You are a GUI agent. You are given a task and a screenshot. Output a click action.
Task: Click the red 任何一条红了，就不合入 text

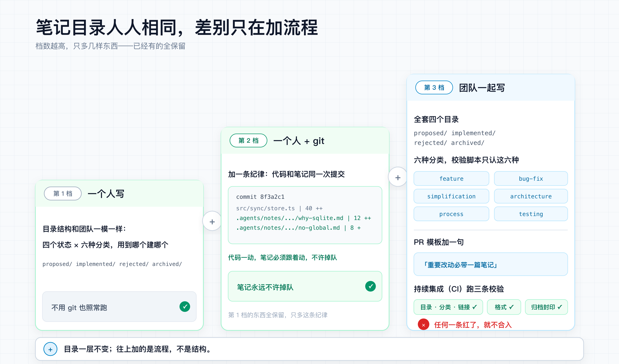click(x=473, y=325)
